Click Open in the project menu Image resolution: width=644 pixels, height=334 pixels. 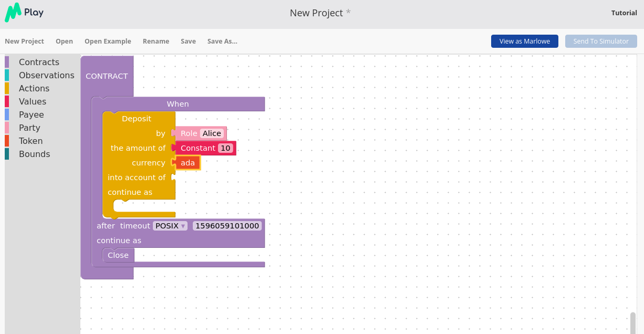pos(64,41)
